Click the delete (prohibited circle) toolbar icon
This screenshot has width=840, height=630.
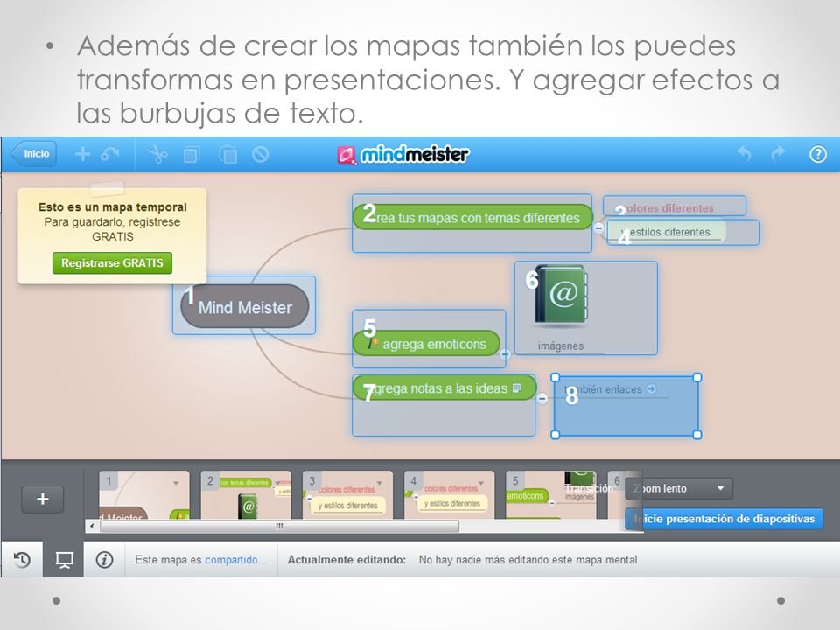click(x=261, y=155)
